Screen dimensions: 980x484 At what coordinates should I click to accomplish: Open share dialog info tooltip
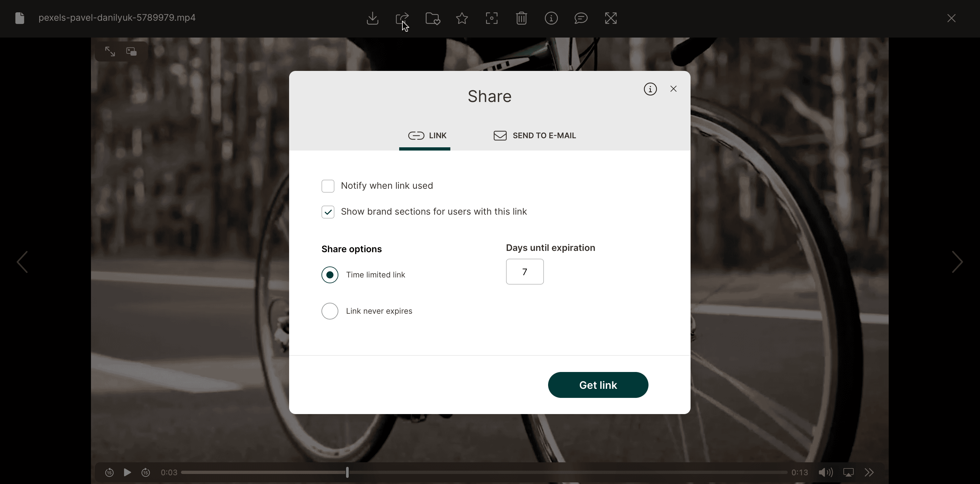coord(650,89)
